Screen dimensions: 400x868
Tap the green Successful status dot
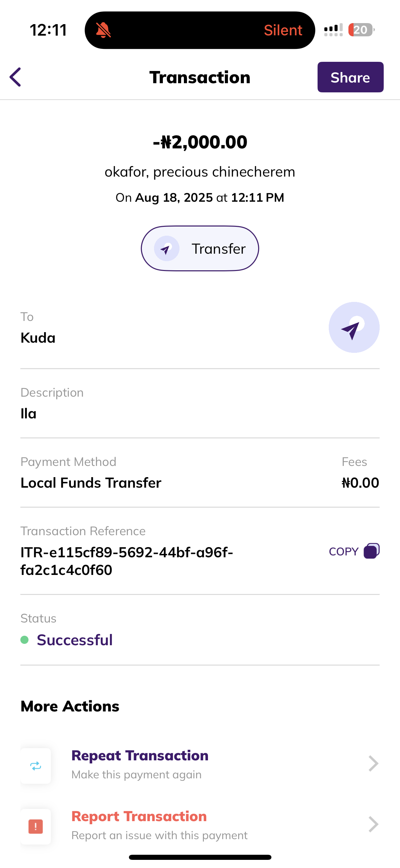pos(24,640)
